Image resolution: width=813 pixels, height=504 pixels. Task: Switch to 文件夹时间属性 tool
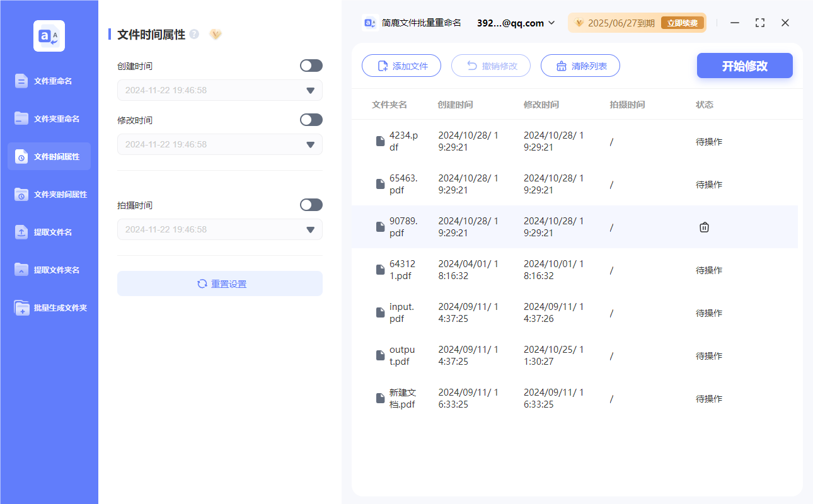tap(49, 194)
